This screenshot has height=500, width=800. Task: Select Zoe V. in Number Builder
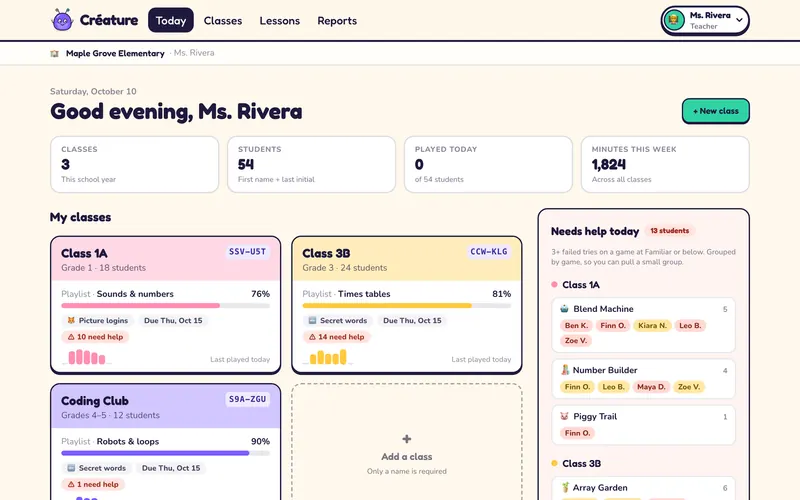click(x=689, y=387)
